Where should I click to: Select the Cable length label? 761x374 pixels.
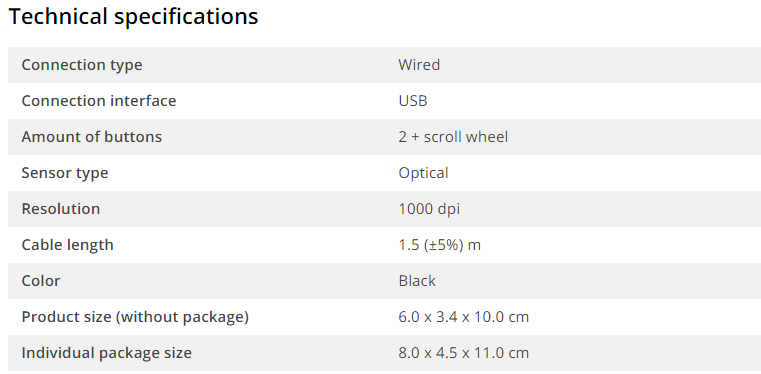pos(67,245)
